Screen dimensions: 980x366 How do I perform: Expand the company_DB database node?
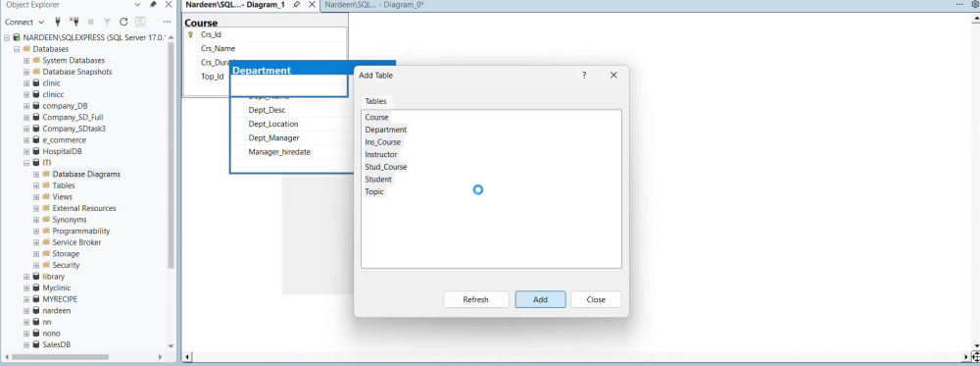pos(26,106)
